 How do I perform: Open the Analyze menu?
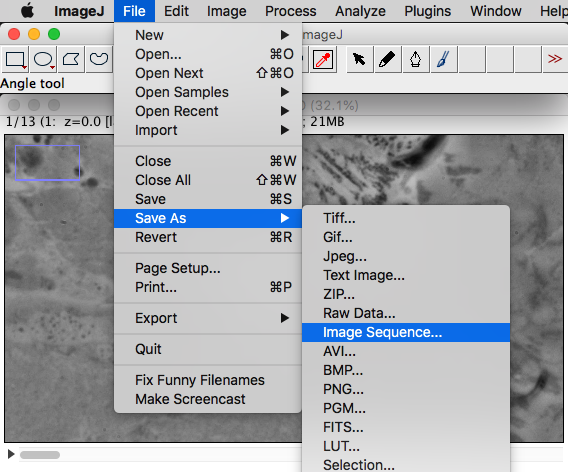tap(360, 11)
